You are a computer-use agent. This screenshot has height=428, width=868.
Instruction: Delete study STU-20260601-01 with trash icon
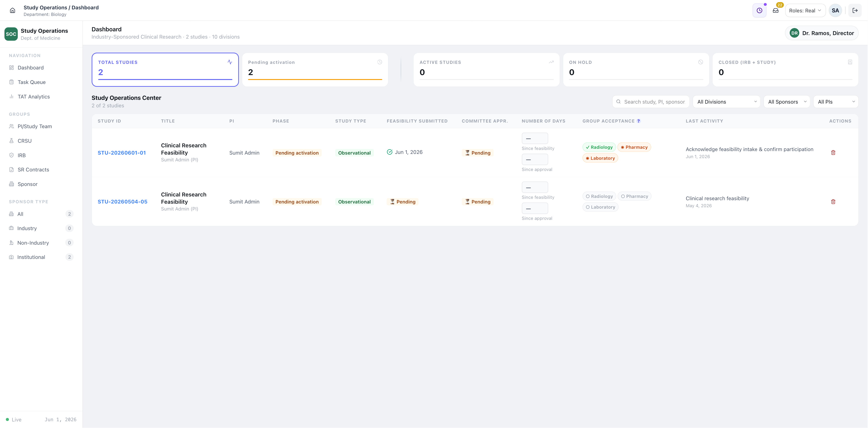coord(833,153)
